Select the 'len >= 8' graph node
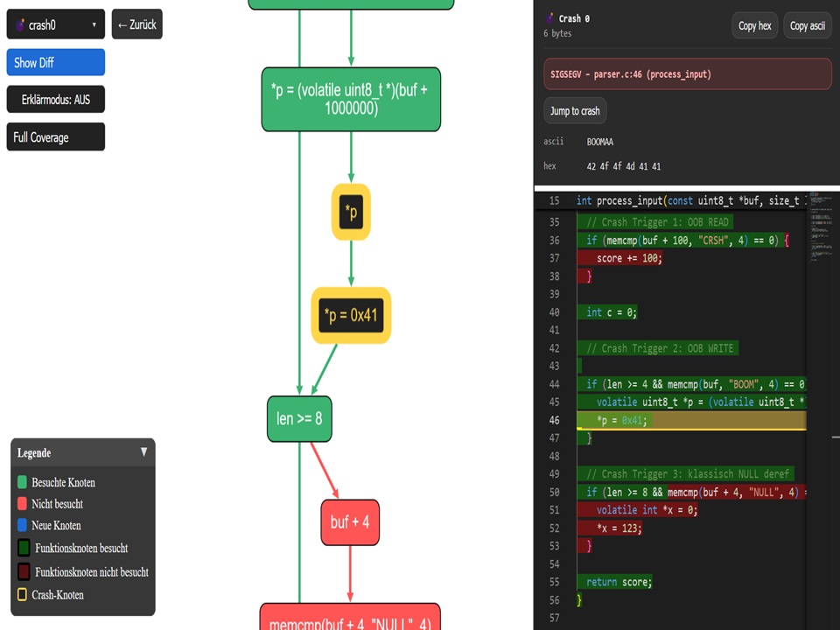840x630 pixels. click(x=299, y=418)
